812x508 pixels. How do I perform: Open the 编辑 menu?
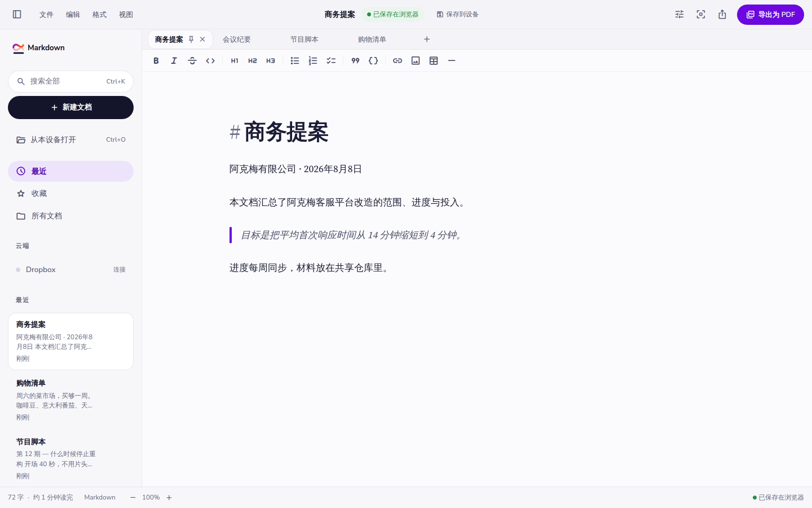click(73, 15)
